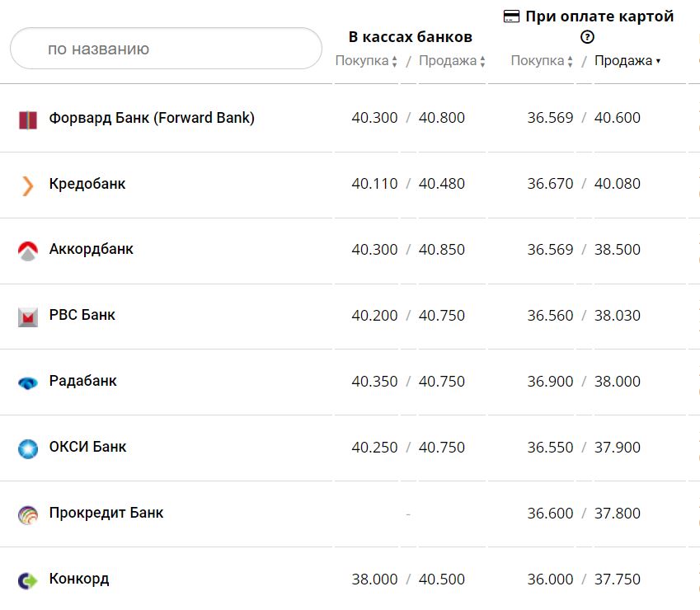Image resolution: width=700 pixels, height=610 pixels.
Task: Click the Кредобанк orange chevron logo
Action: (x=28, y=185)
